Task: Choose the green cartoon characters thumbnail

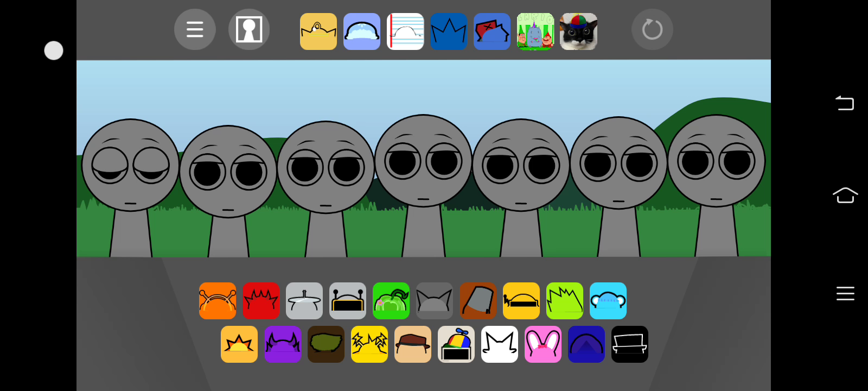Action: coord(535,31)
